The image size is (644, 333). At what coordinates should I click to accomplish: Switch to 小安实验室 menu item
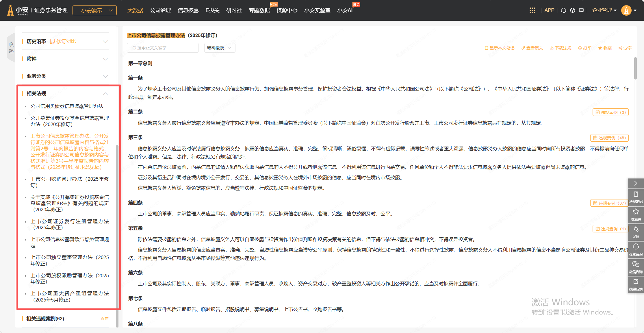tap(317, 10)
